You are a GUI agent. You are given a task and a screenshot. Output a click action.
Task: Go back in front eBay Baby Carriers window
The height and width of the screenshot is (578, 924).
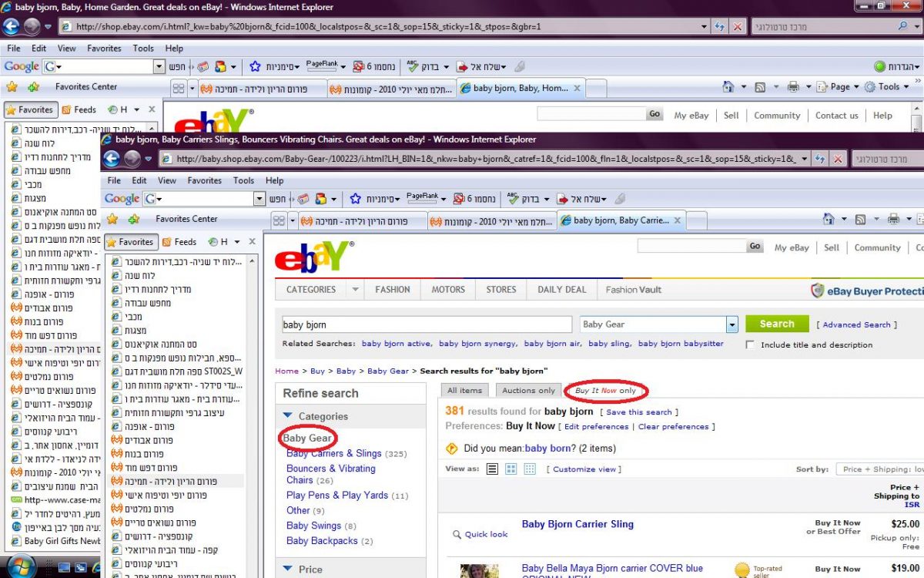[x=112, y=159]
